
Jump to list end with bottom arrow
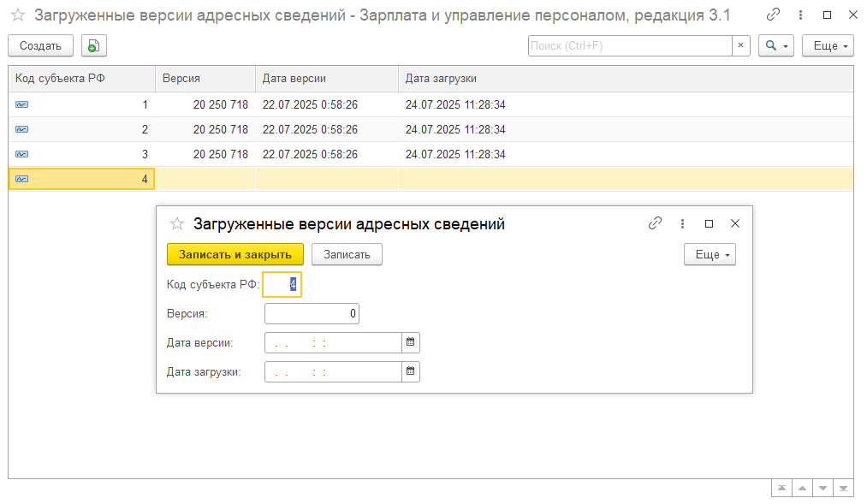pyautogui.click(x=843, y=489)
